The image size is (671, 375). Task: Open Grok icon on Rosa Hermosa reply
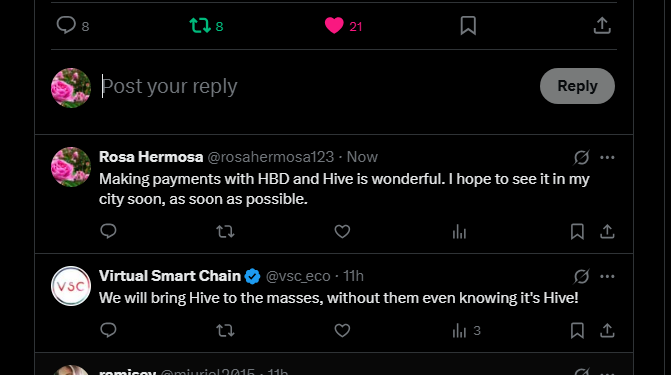click(582, 158)
